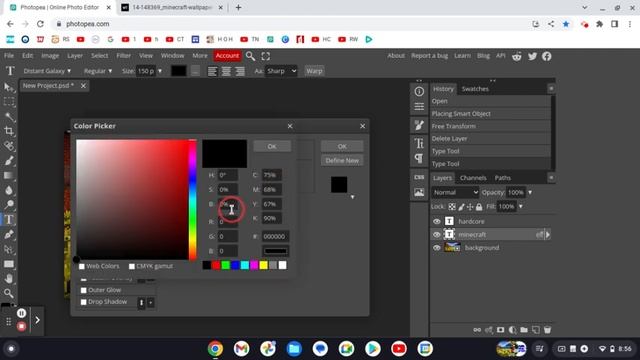The height and width of the screenshot is (360, 640).
Task: Open the Normal blend mode dropdown
Action: (455, 192)
